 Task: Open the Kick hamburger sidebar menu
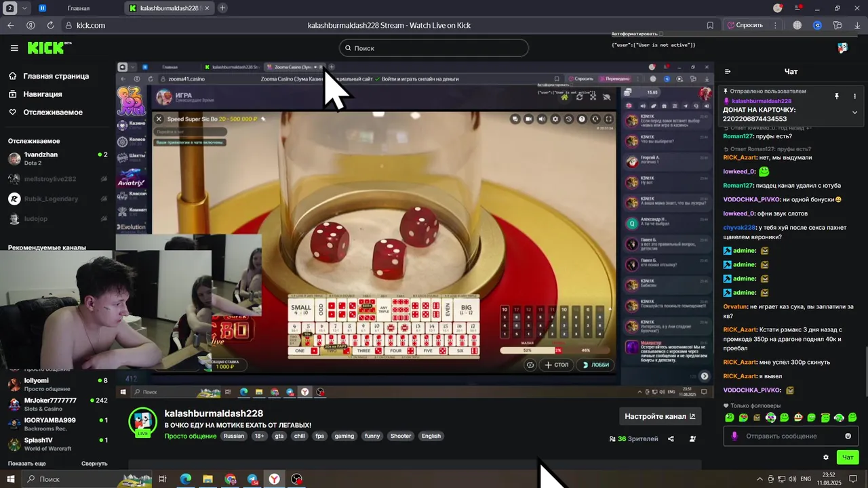pos(14,48)
